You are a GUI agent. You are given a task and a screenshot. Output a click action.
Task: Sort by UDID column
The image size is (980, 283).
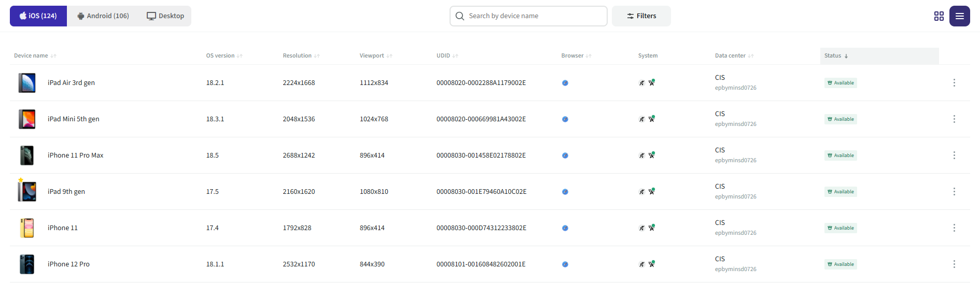point(447,56)
